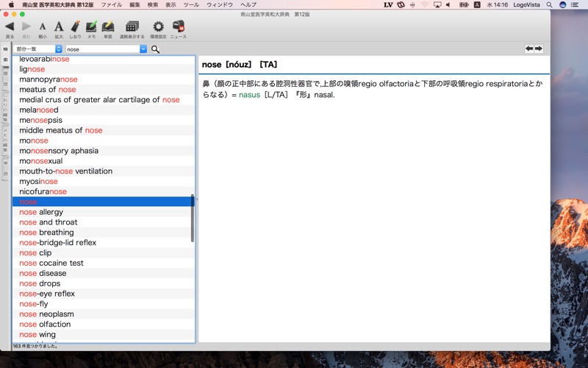Screen dimensions: 588x368
Task: Switch to the メモの編集 side tab
Action: point(5,140)
